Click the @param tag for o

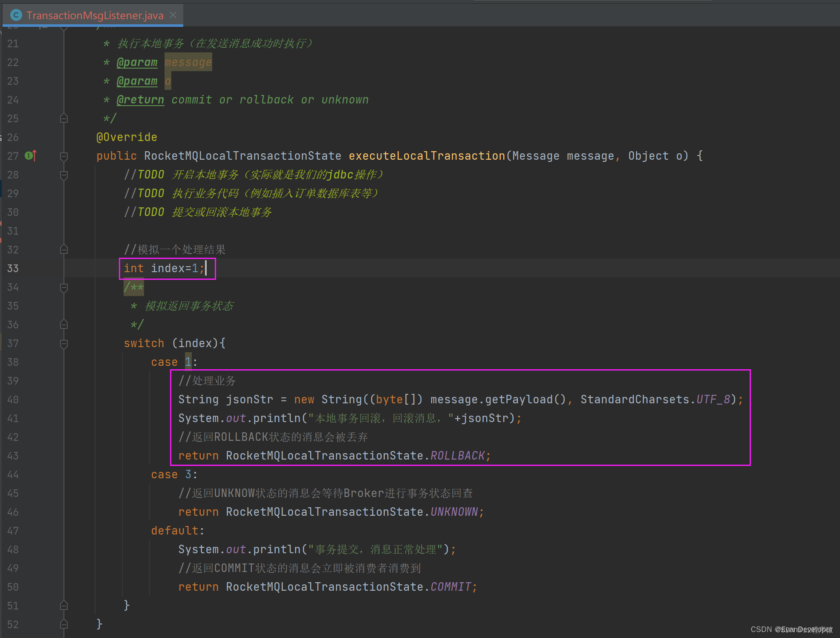pos(137,81)
